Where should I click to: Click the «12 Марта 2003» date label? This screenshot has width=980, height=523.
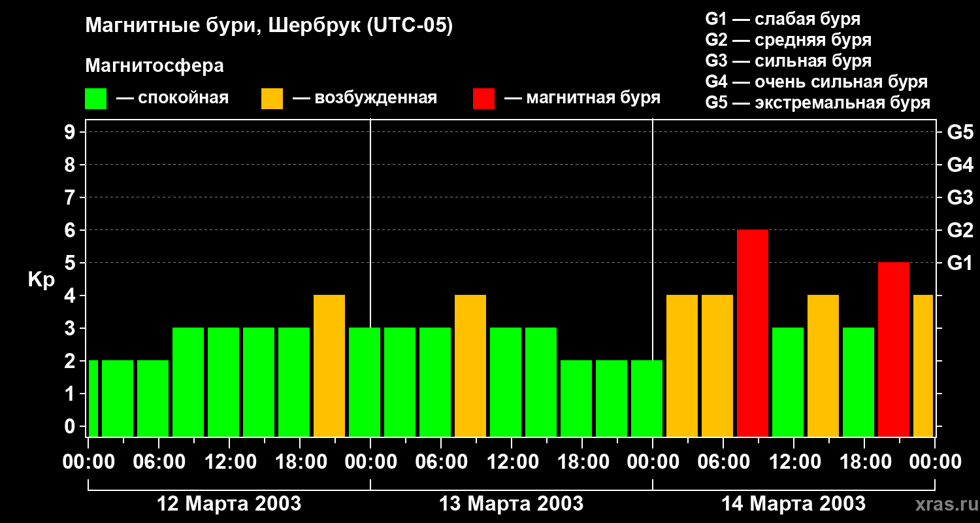(229, 504)
